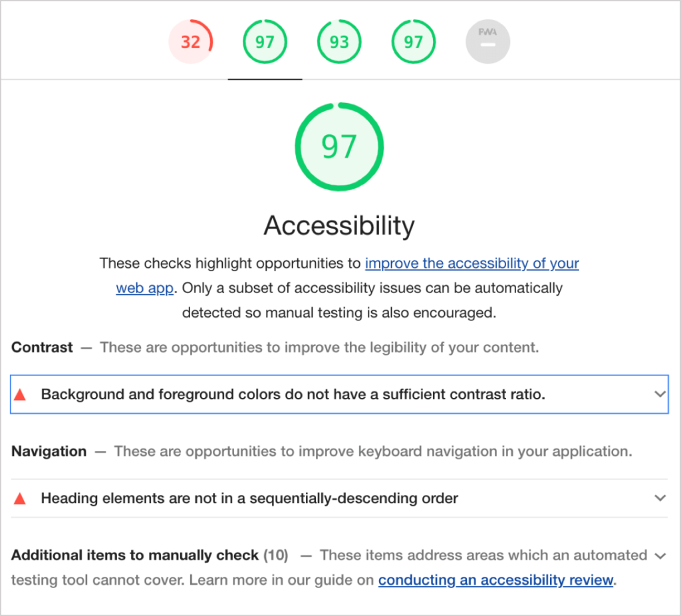
Task: Click the '(10)' manual check count
Action: tap(276, 556)
